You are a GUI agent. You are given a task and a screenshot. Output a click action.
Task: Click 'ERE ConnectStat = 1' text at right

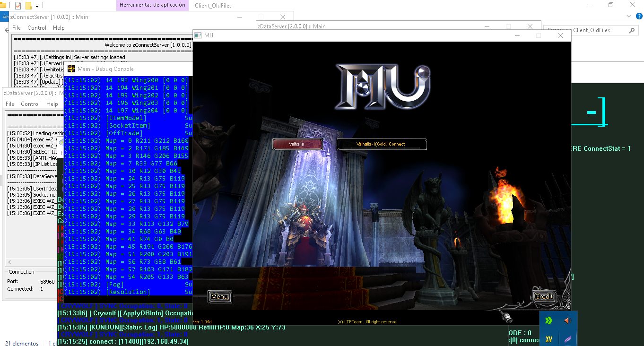pyautogui.click(x=601, y=148)
